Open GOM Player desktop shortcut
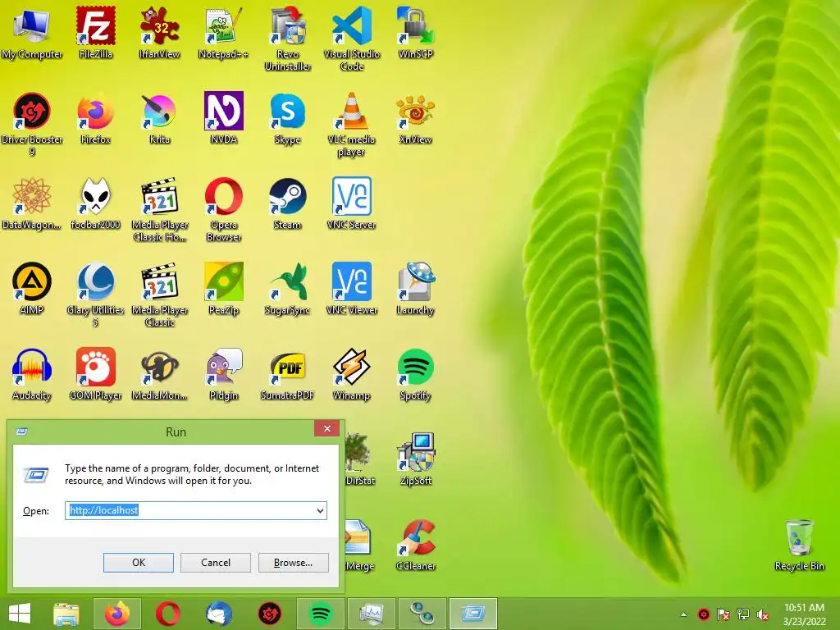 point(95,374)
